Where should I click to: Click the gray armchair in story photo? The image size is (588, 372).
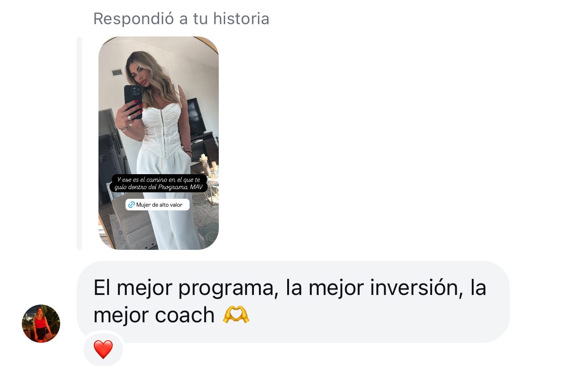tap(132, 223)
